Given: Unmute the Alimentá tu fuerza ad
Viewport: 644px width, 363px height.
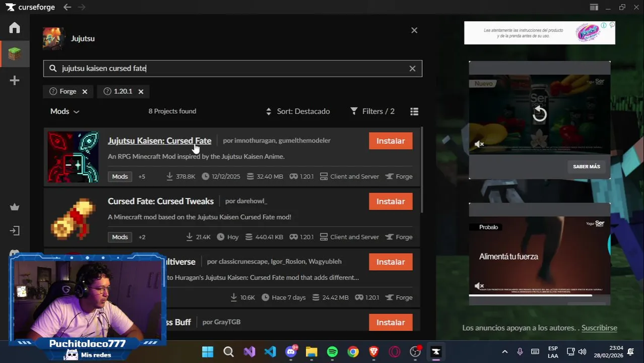Looking at the screenshot, I should (x=479, y=286).
